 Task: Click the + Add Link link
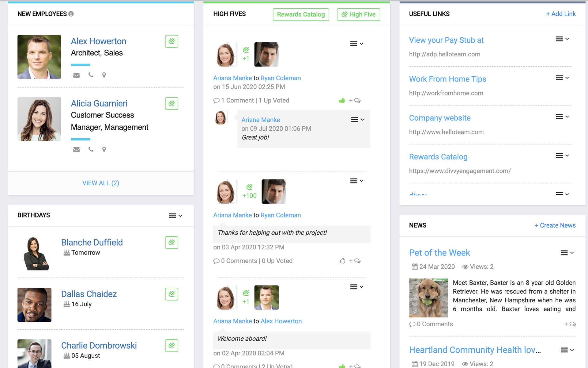pos(561,14)
